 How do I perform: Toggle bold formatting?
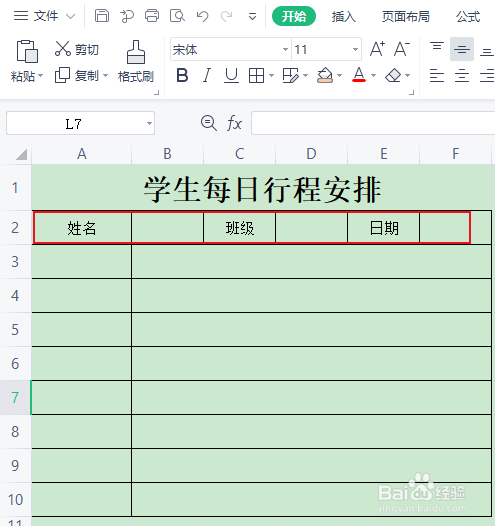(182, 75)
